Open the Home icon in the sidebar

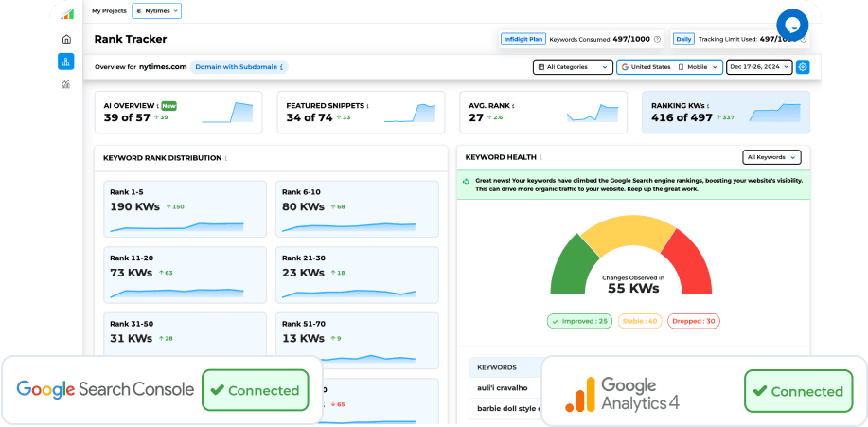[66, 39]
